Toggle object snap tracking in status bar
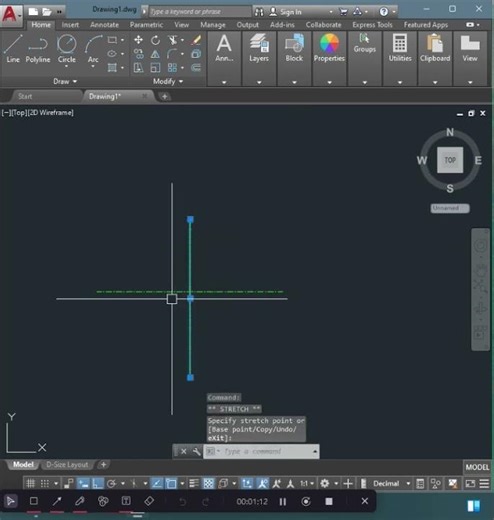This screenshot has width=494, height=520. click(157, 483)
